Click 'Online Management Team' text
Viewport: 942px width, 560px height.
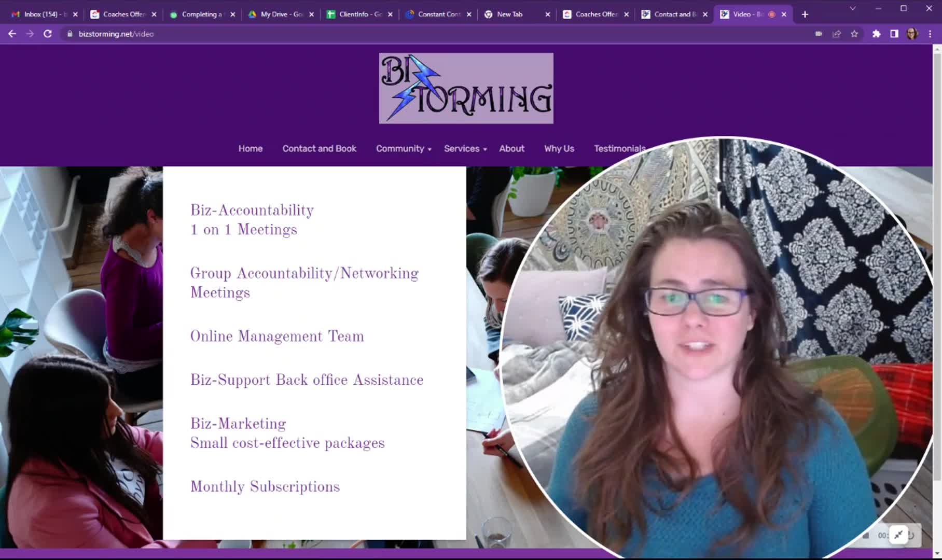277,337
